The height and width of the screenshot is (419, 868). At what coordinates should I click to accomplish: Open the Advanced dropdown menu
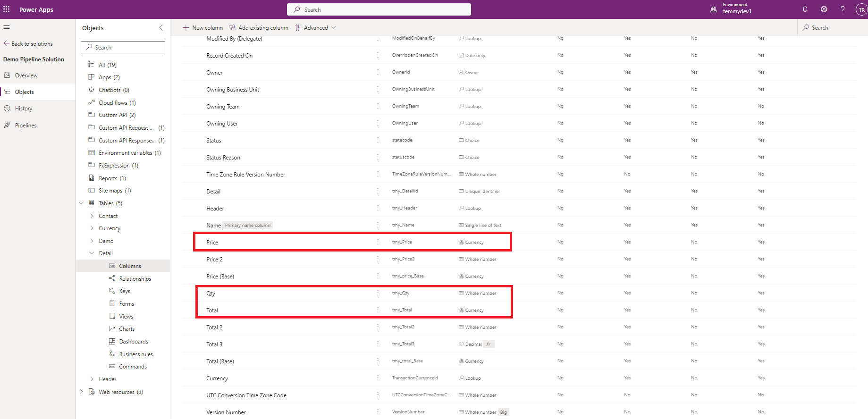tap(316, 28)
